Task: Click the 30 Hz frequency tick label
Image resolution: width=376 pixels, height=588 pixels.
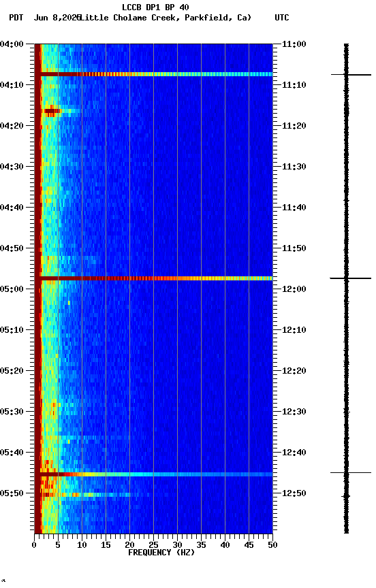Action: pos(177,545)
